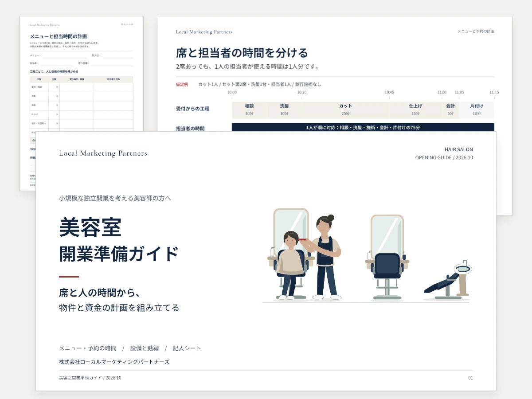
Task: Click the company name 株式会社ローカルマーケティングパートナーズ
Action: [114, 362]
